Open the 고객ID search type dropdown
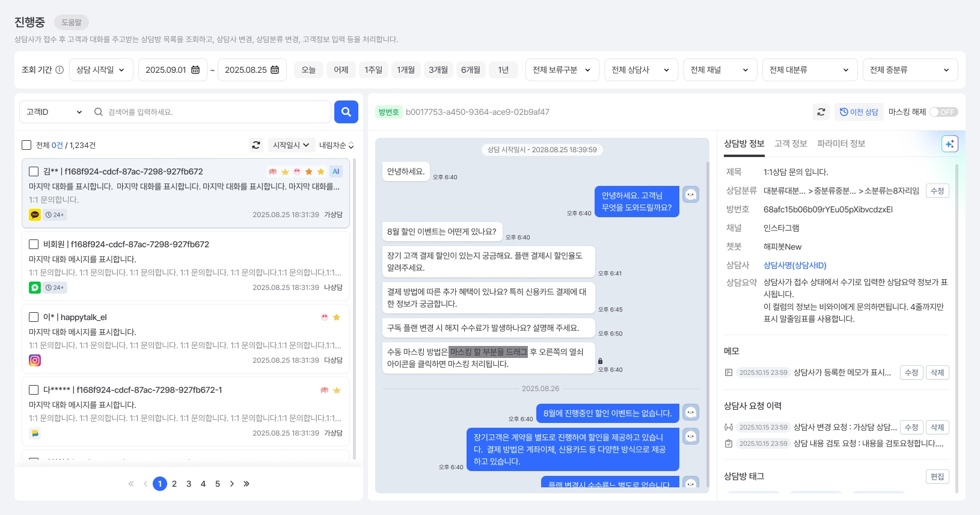The width and height of the screenshot is (980, 515). (x=54, y=112)
